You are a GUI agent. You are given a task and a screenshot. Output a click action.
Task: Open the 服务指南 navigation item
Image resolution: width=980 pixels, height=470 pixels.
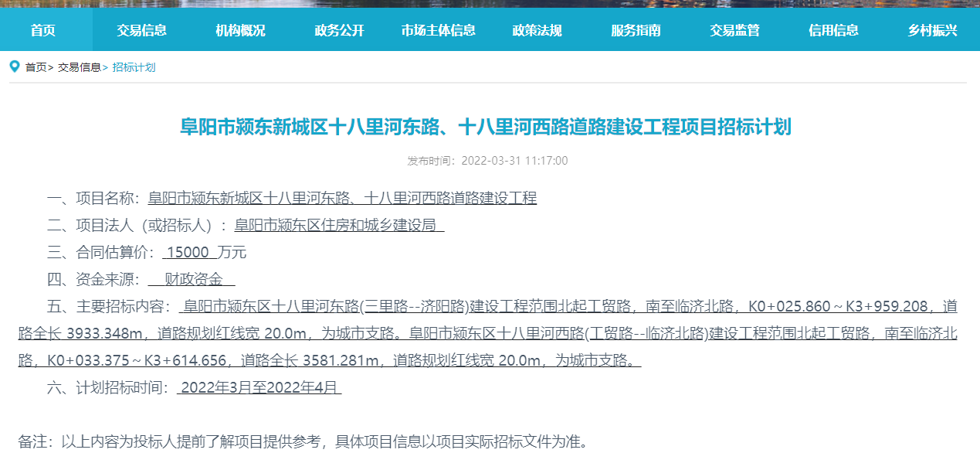[x=636, y=30]
